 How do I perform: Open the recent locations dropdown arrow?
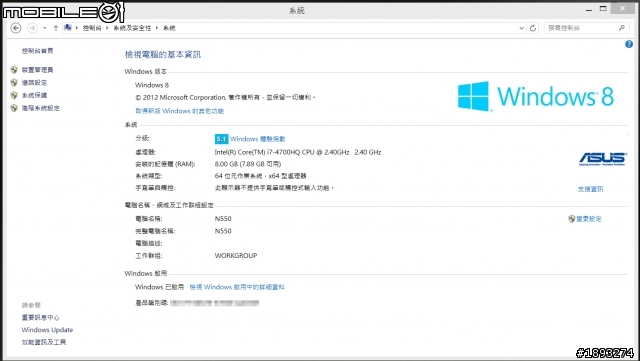click(44, 28)
